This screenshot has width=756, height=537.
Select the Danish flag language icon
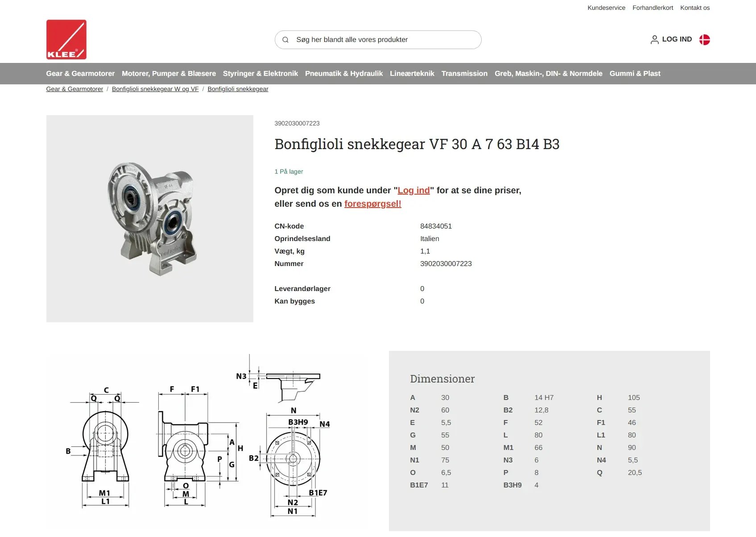[704, 40]
